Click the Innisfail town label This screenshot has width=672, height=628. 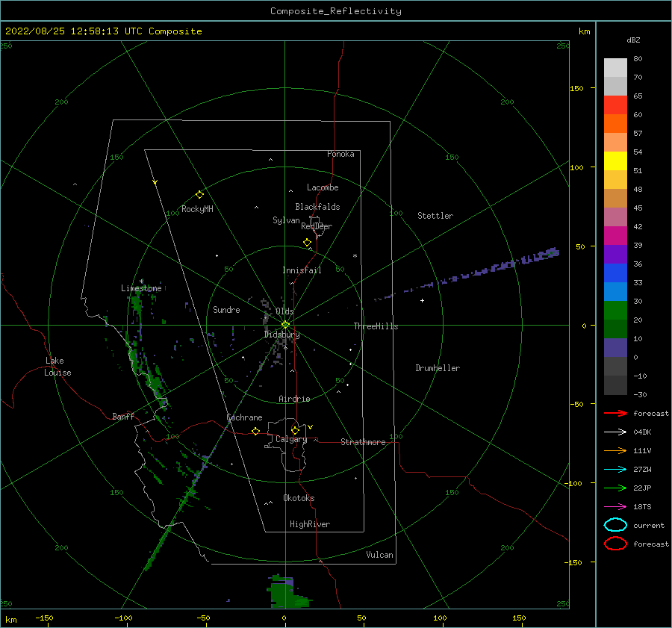302,270
